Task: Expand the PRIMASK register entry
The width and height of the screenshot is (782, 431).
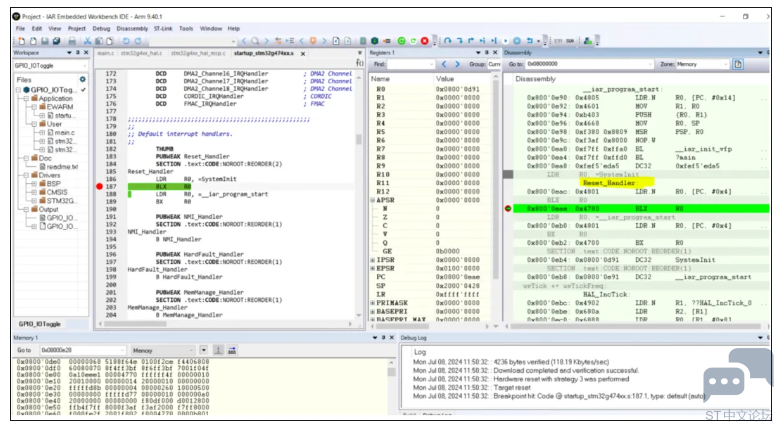Action: 373,303
